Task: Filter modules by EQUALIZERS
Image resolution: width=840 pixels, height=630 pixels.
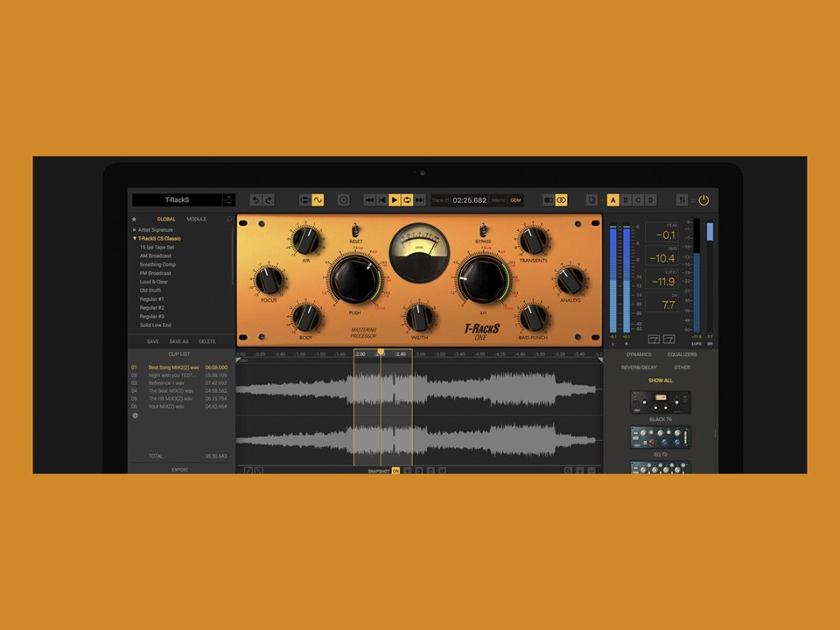Action: [682, 354]
